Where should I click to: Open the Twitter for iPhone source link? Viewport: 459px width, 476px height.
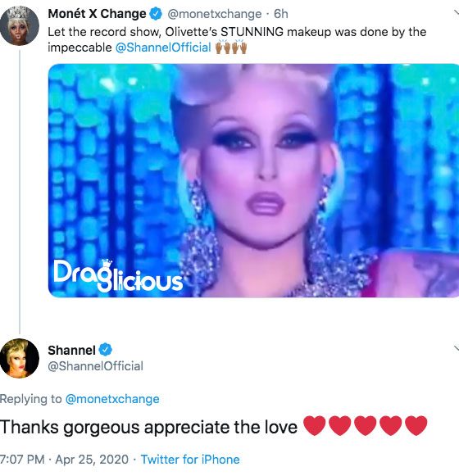pyautogui.click(x=190, y=460)
